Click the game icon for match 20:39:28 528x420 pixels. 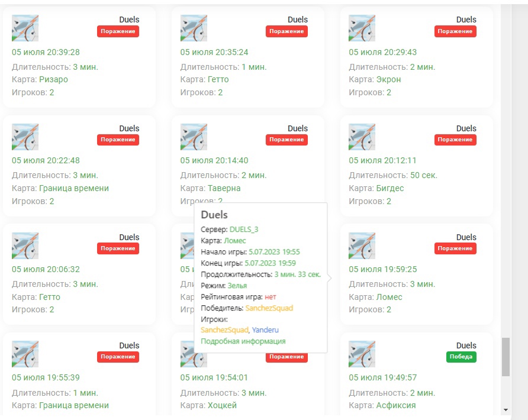(x=25, y=28)
